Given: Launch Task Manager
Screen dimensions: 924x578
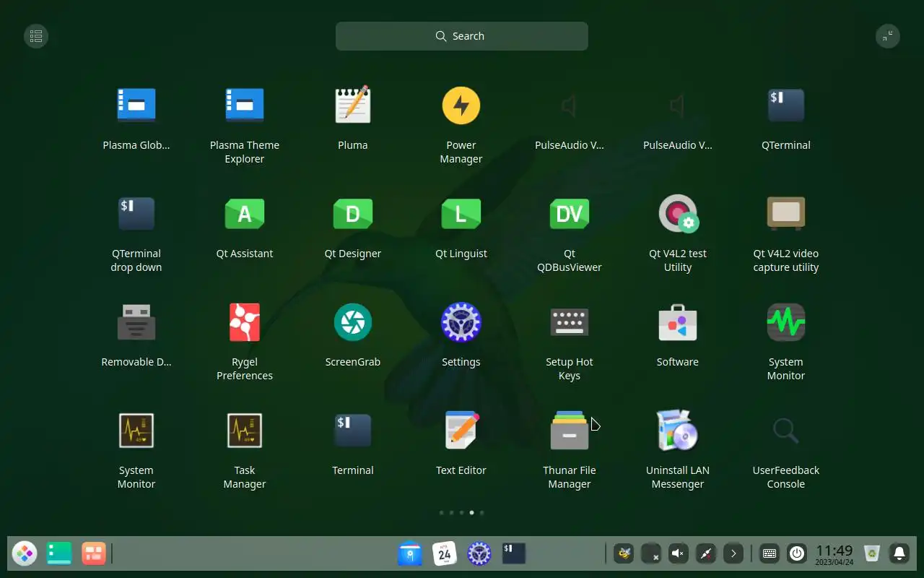Looking at the screenshot, I should [245, 431].
